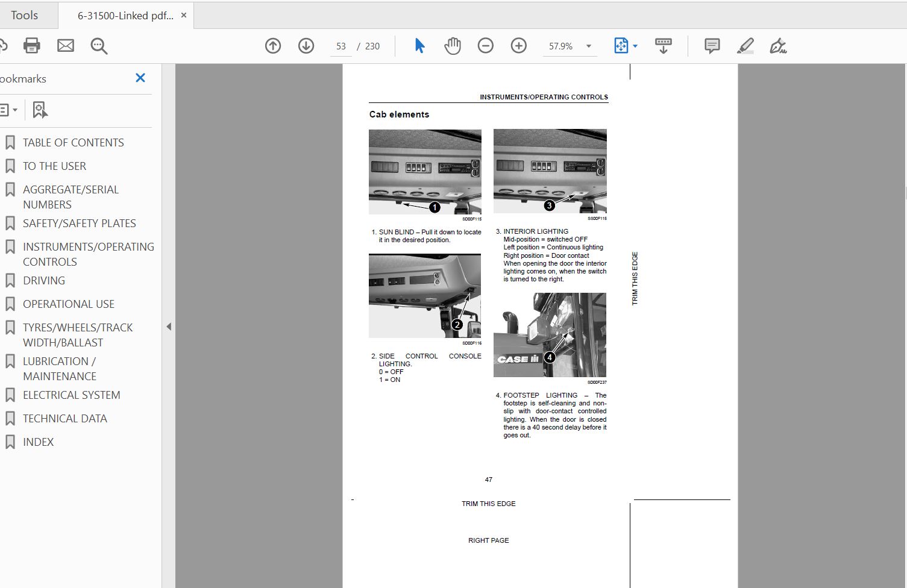Click the 'INTERIOR LIGHTING' description line
This screenshot has width=907, height=588.
(536, 231)
